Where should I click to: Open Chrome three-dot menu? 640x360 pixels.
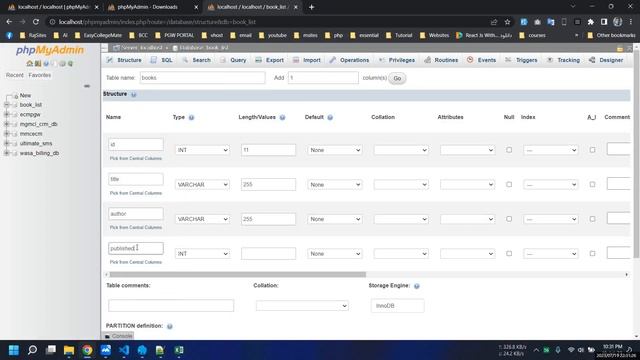[x=631, y=22]
